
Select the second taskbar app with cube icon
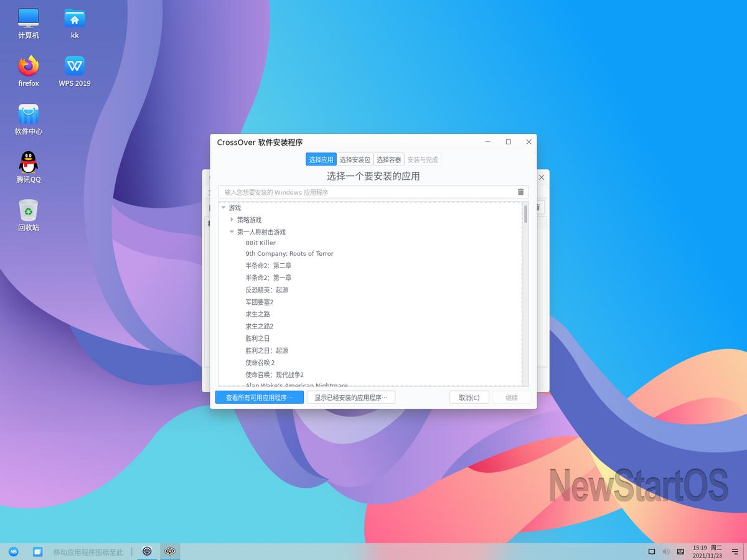pos(170,551)
